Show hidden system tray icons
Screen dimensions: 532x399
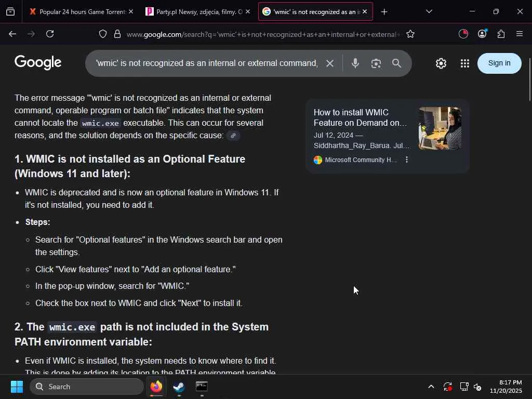coord(431,387)
